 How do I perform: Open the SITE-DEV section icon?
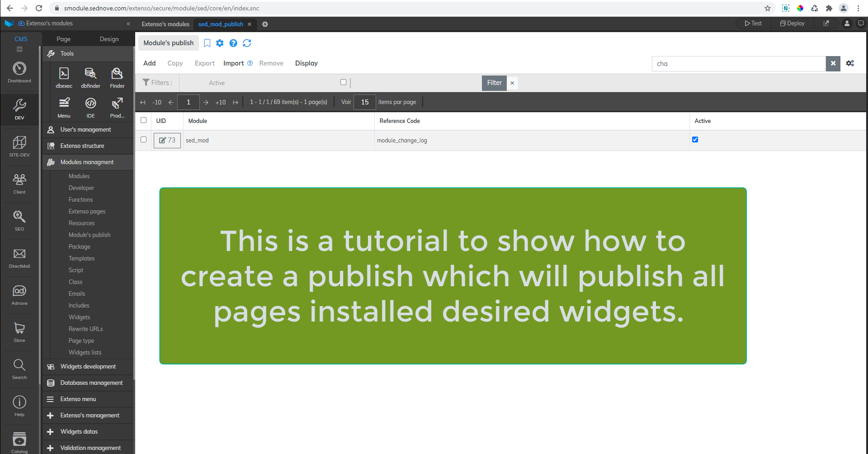19,147
